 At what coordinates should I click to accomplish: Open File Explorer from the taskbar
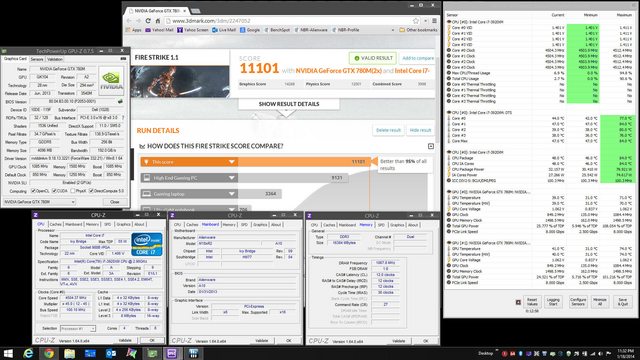[x=69, y=353]
